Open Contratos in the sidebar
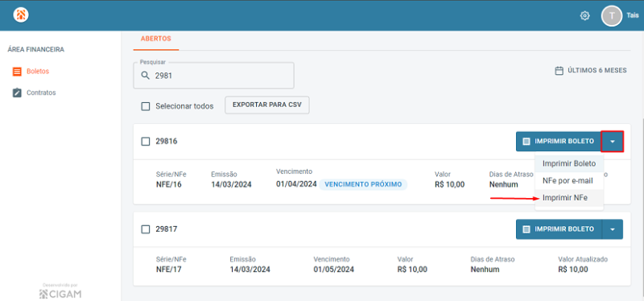 (41, 93)
